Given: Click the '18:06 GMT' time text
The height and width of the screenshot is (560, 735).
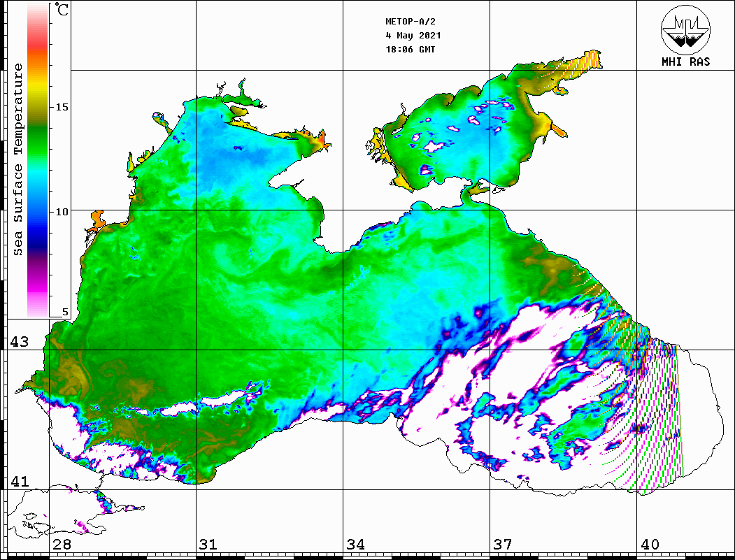Looking at the screenshot, I should coord(410,49).
